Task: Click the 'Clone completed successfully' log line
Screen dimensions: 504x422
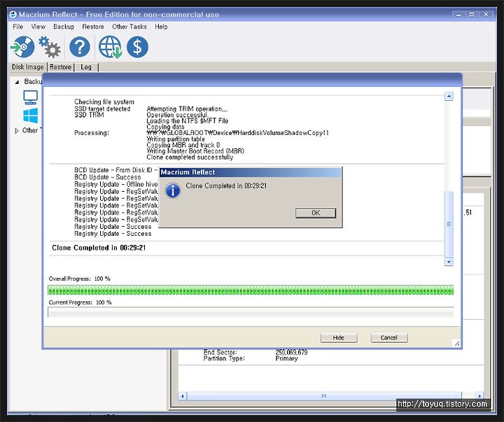Action: (190, 157)
